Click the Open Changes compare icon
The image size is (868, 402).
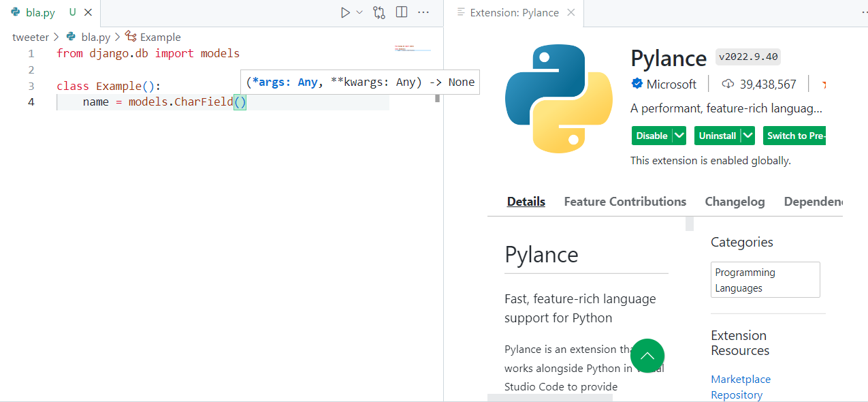[379, 12]
